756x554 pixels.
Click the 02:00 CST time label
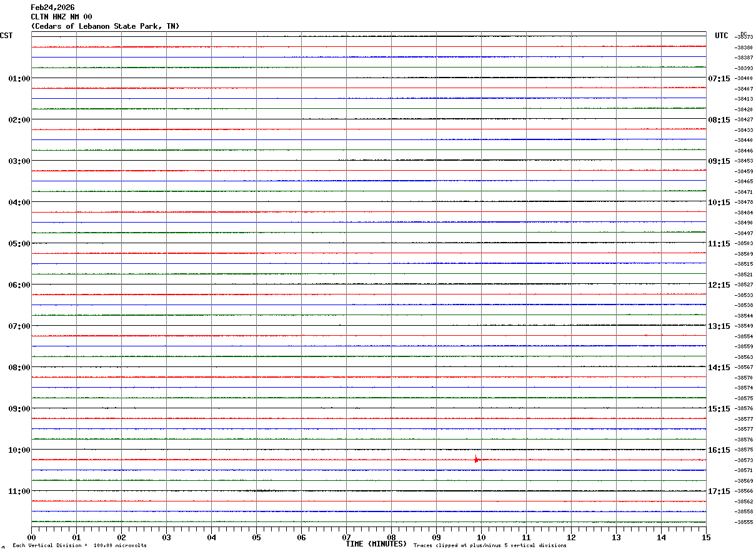pyautogui.click(x=19, y=119)
